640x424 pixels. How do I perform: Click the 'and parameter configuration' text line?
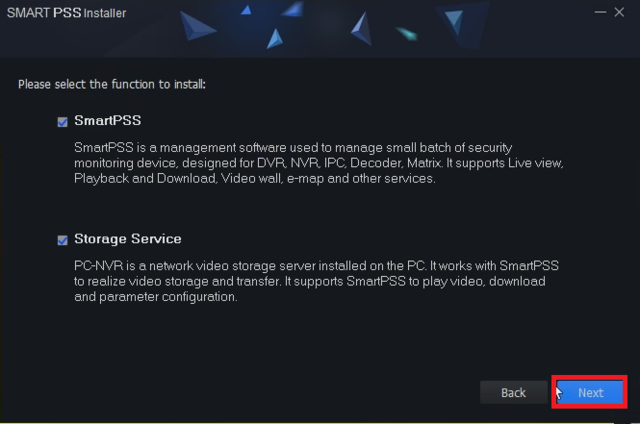[155, 297]
